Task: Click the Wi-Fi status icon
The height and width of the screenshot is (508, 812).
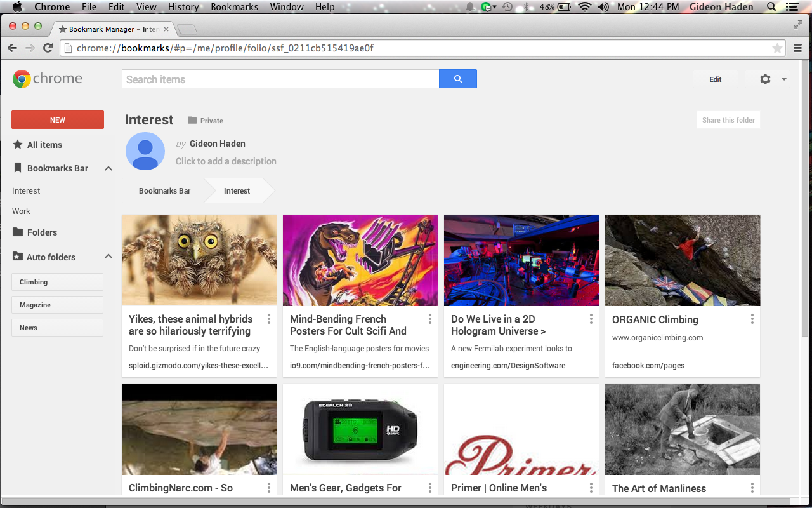Action: click(584, 7)
